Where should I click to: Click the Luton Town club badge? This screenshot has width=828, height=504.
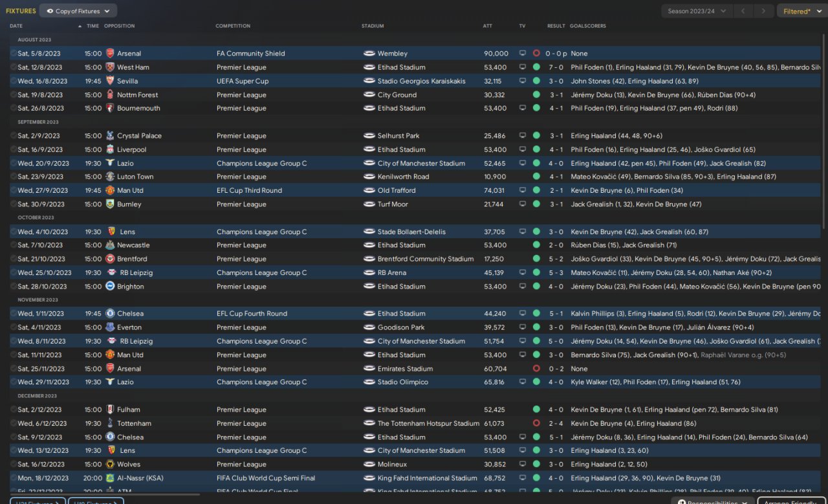click(110, 177)
